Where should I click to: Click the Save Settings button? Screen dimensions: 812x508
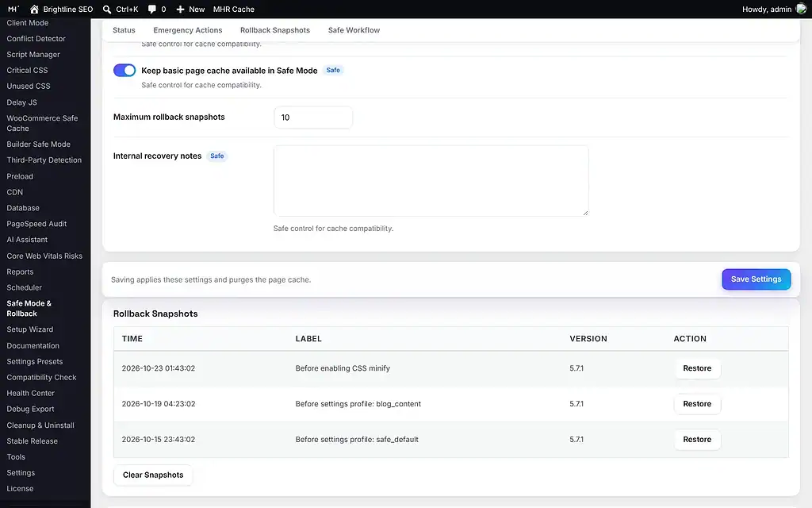756,279
